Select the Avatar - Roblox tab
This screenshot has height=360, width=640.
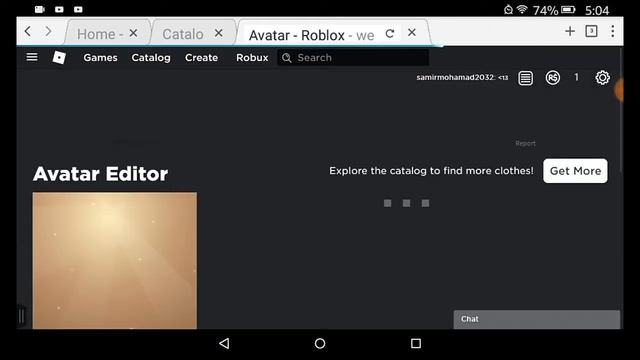311,35
